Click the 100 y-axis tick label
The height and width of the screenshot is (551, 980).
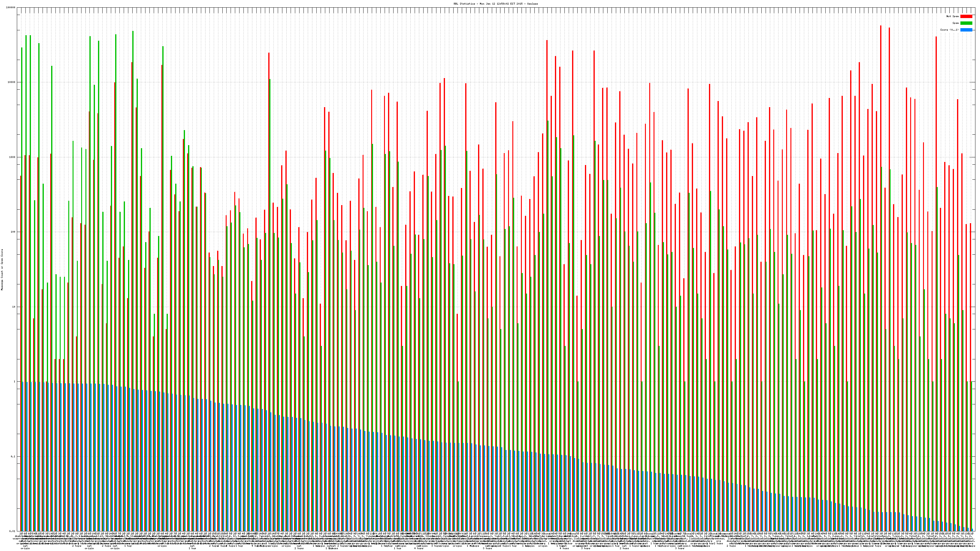click(x=13, y=232)
